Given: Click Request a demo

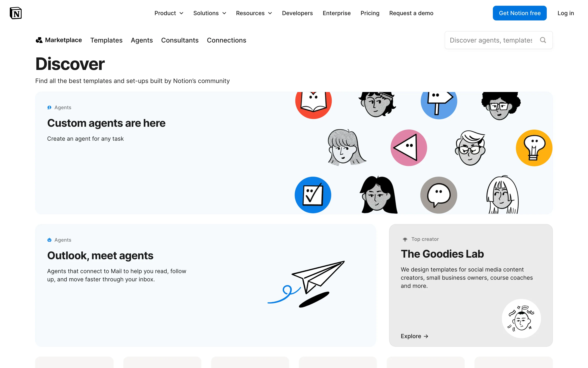Looking at the screenshot, I should tap(411, 13).
